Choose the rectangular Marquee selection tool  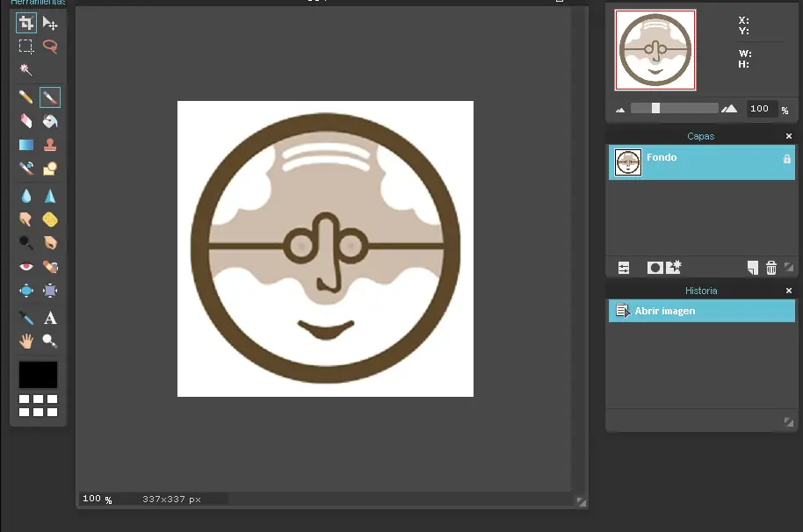(26, 47)
